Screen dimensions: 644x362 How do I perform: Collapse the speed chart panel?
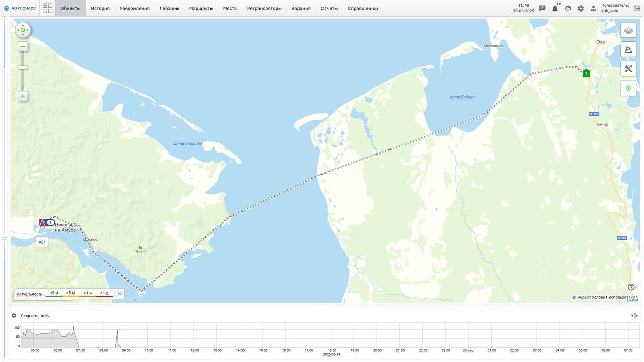point(634,316)
